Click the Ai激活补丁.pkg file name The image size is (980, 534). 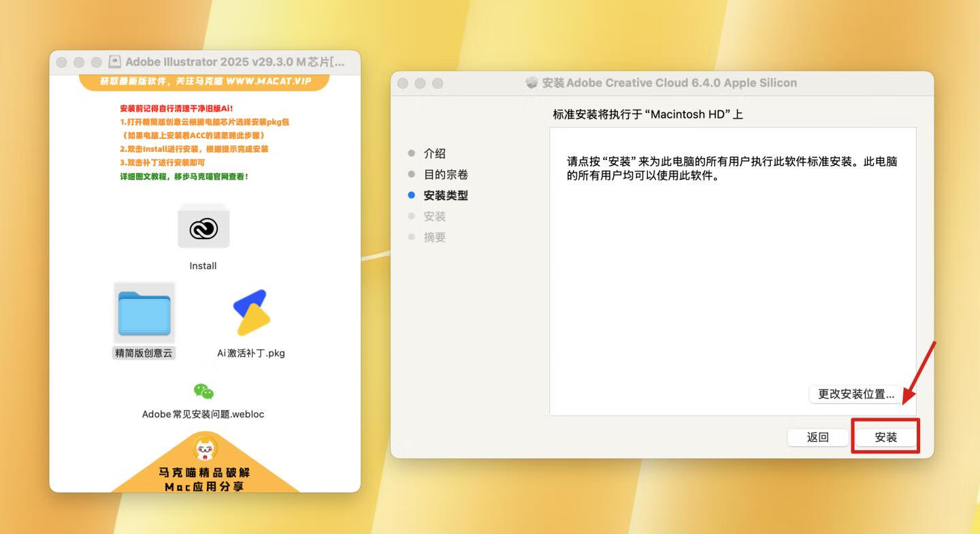pos(251,353)
